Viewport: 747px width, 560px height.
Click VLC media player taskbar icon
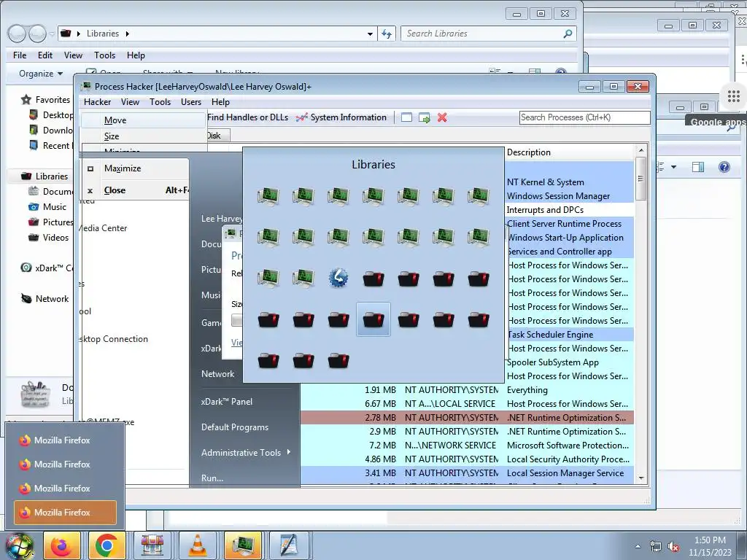tap(198, 545)
